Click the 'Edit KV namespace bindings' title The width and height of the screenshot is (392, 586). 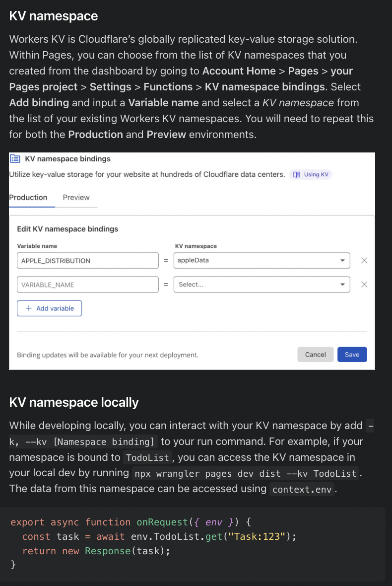67,229
